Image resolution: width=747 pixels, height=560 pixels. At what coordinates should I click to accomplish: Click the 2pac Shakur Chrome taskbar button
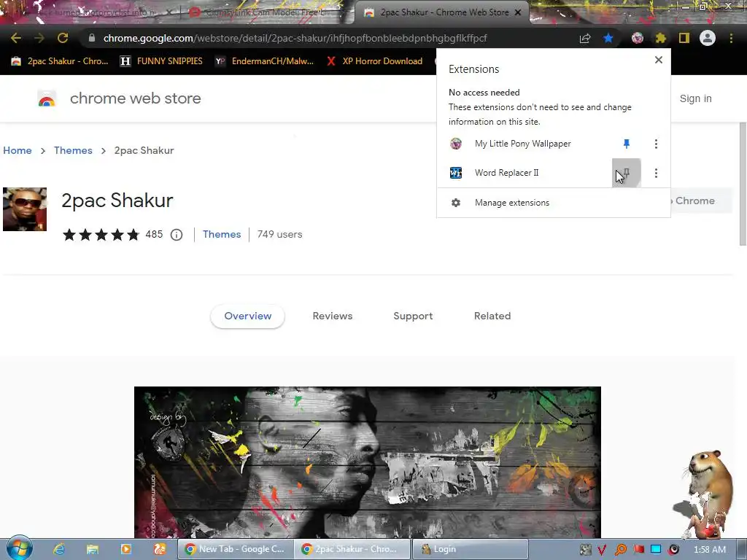[352, 549]
